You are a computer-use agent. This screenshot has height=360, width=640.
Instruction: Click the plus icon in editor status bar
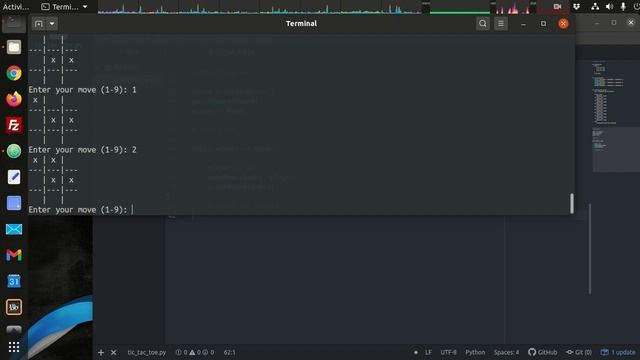click(x=101, y=352)
